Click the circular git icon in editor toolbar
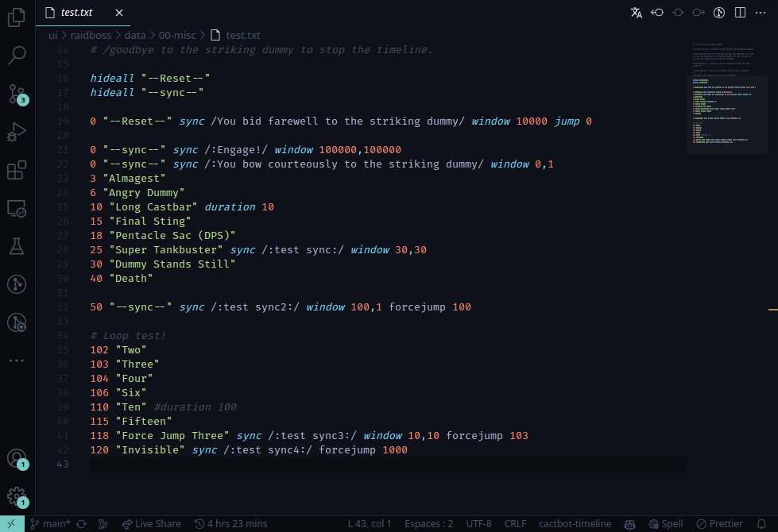Screen dimensions: 778x532 [719, 13]
